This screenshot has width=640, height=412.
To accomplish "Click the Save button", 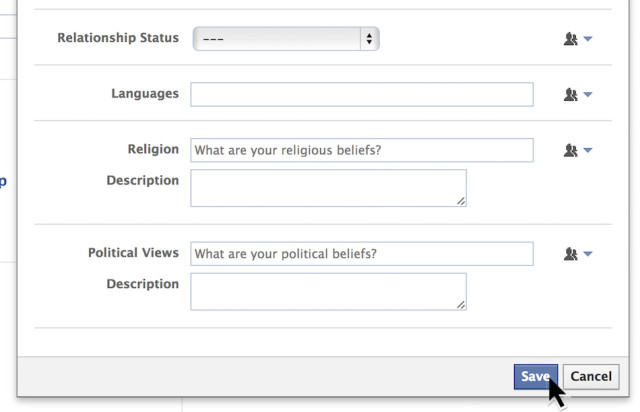I will (x=536, y=376).
